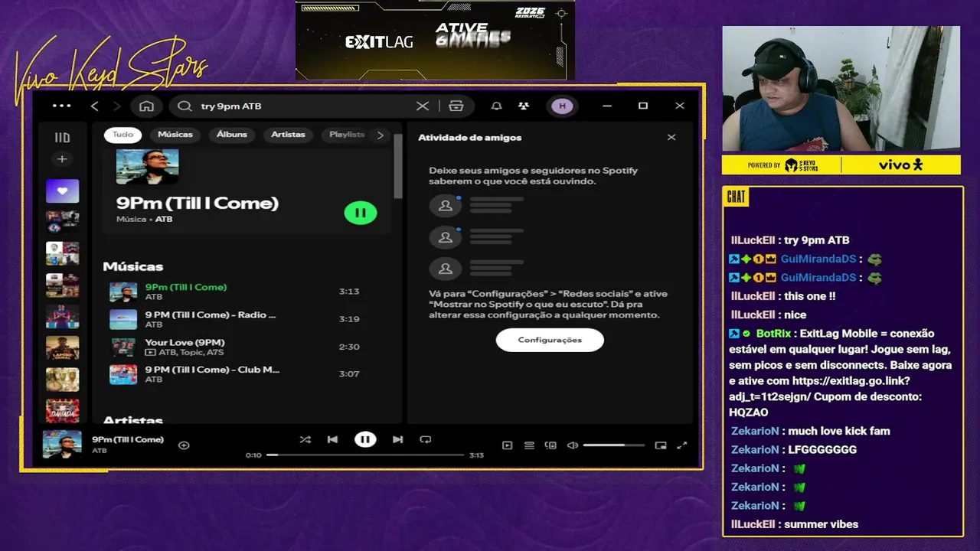The width and height of the screenshot is (980, 551).
Task: Open the Browse icon beside search
Action: point(456,106)
